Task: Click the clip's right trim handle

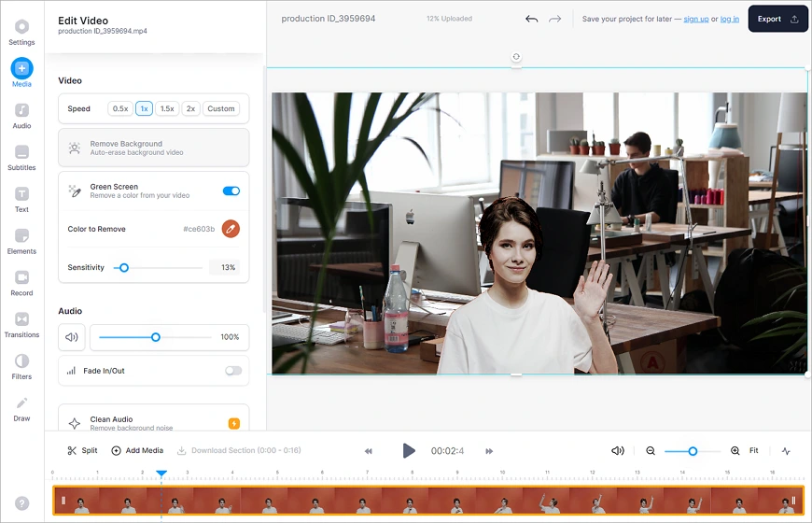Action: [x=793, y=501]
